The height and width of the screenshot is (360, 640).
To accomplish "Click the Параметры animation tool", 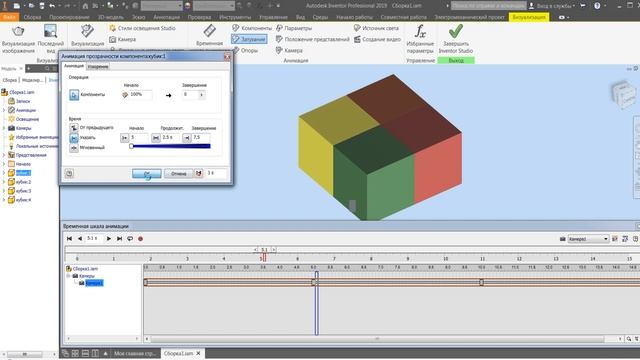I will click(x=293, y=28).
